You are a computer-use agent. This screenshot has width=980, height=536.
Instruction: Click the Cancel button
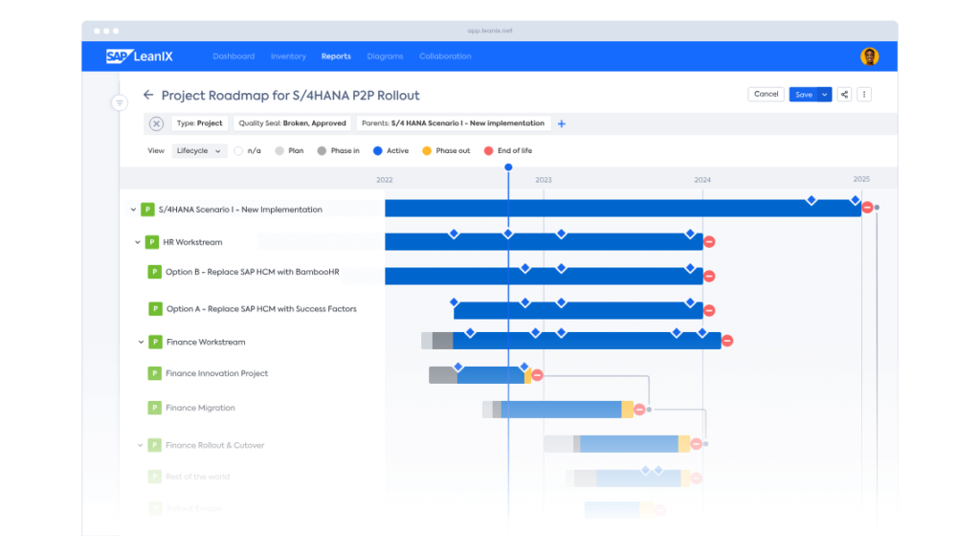pyautogui.click(x=766, y=95)
